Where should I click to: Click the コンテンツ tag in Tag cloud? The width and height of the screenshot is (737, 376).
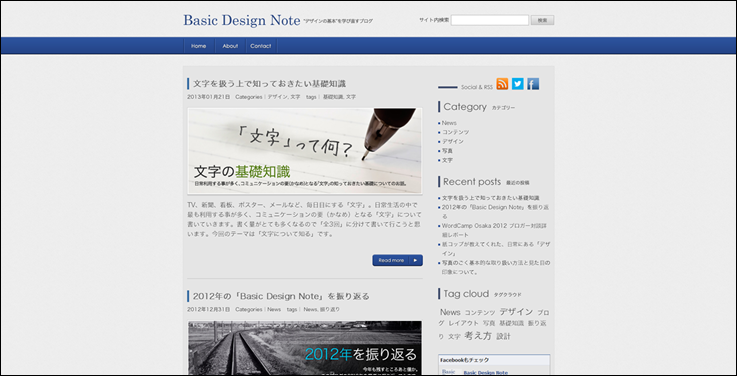click(480, 313)
